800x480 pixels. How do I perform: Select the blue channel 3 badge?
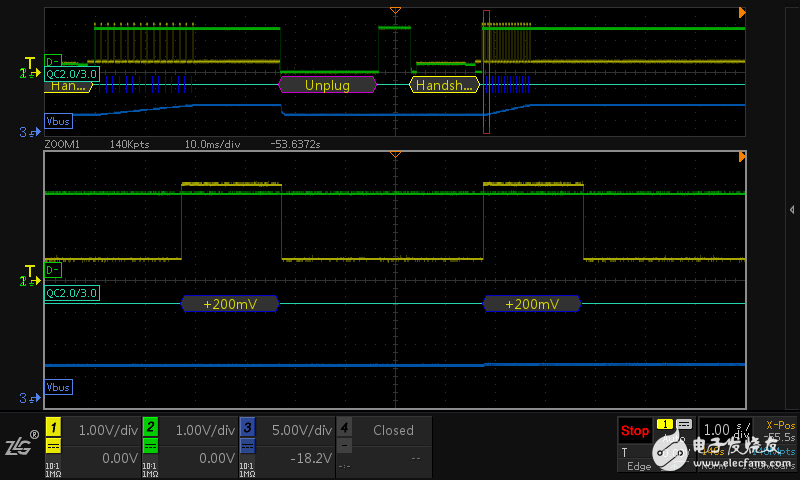point(247,427)
